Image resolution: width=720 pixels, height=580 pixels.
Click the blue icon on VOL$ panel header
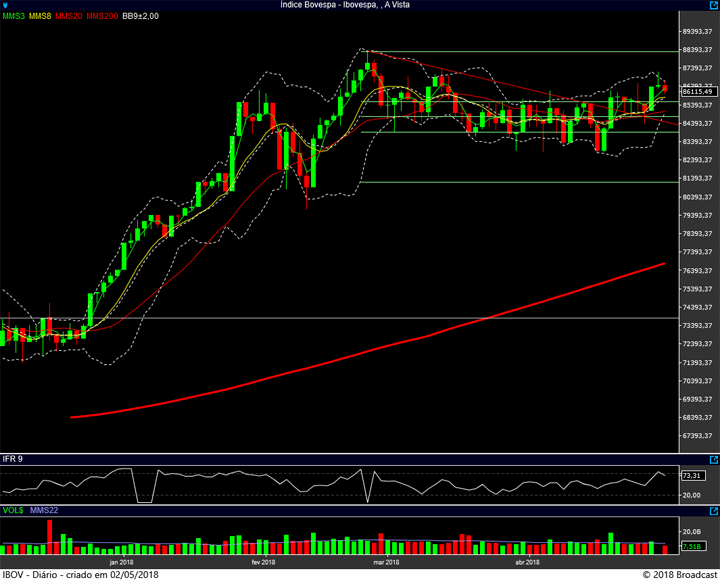tap(713, 509)
